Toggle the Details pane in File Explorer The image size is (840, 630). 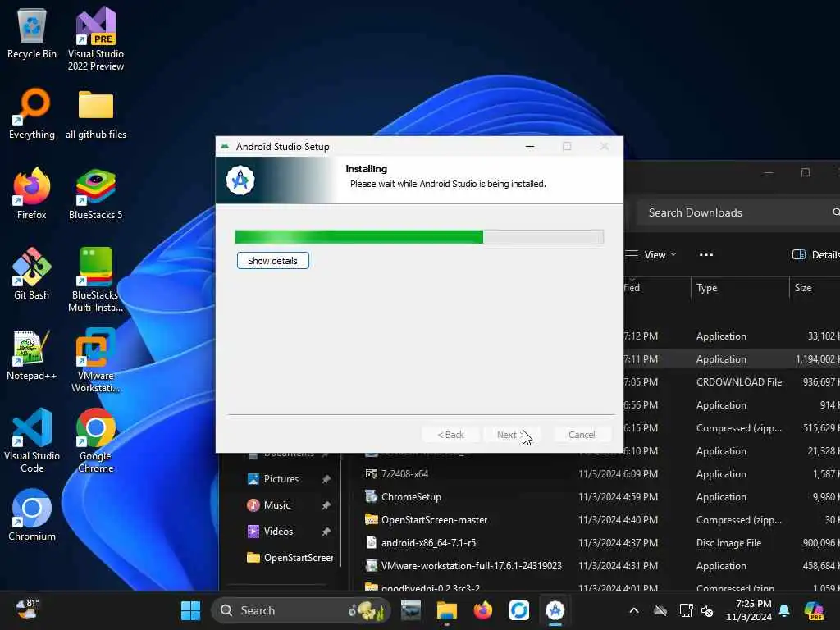pos(815,255)
